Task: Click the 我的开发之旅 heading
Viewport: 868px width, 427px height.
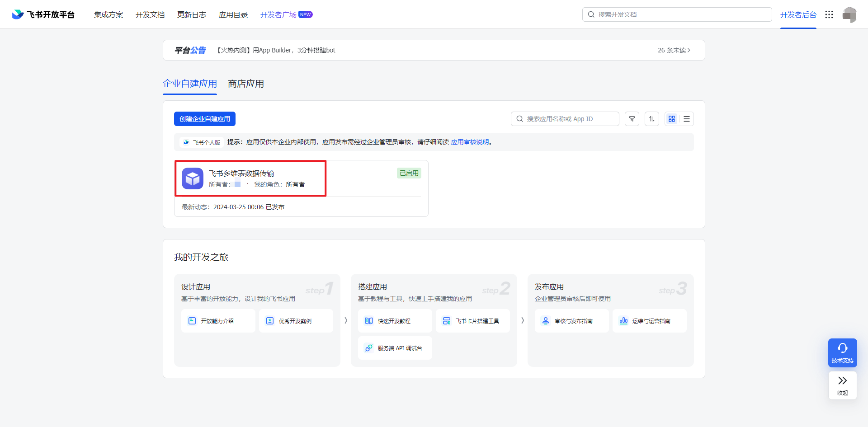Action: coord(201,257)
